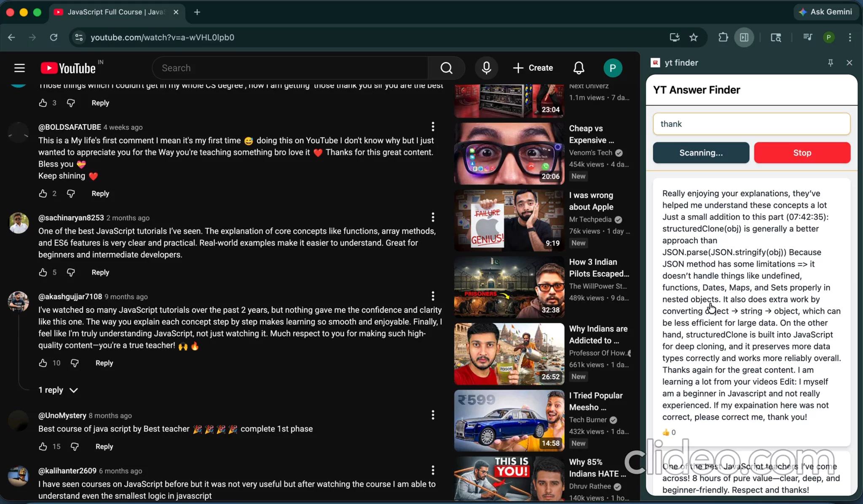
Task: Open the Venom's Tech channel name
Action: click(590, 153)
